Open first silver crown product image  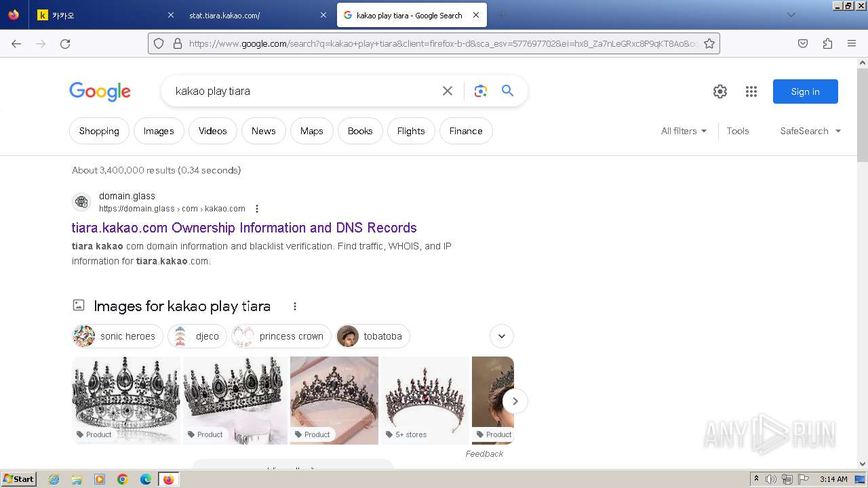tap(126, 401)
